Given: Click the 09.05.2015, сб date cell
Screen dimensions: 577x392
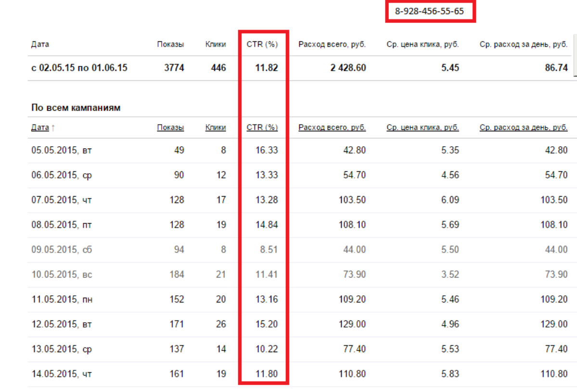Looking at the screenshot, I should pos(62,250).
